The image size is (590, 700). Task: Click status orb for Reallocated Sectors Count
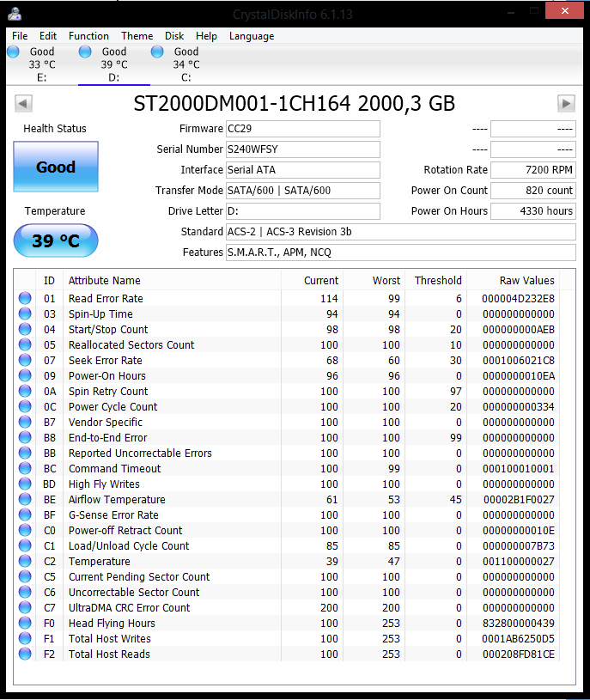coord(25,344)
